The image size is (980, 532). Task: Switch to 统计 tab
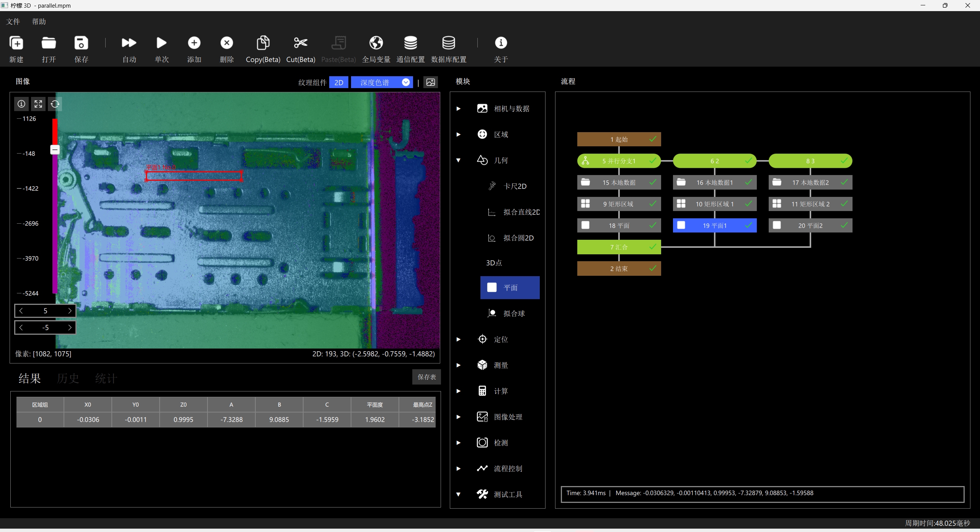106,378
